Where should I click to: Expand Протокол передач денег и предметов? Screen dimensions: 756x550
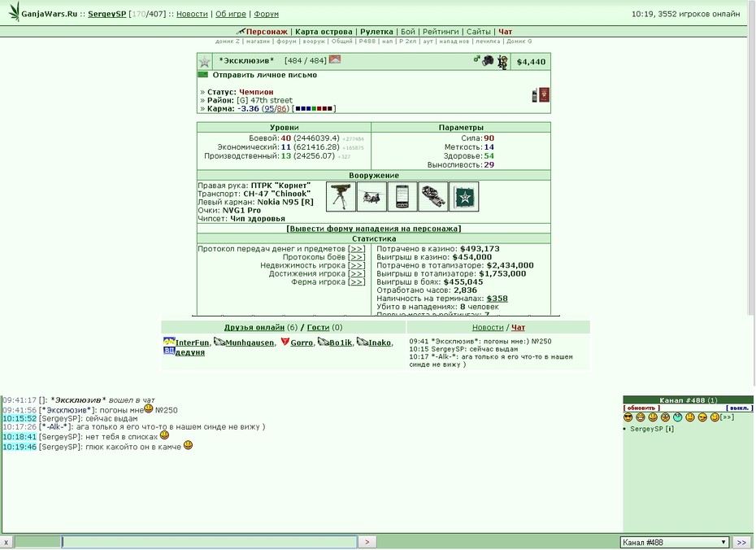356,249
